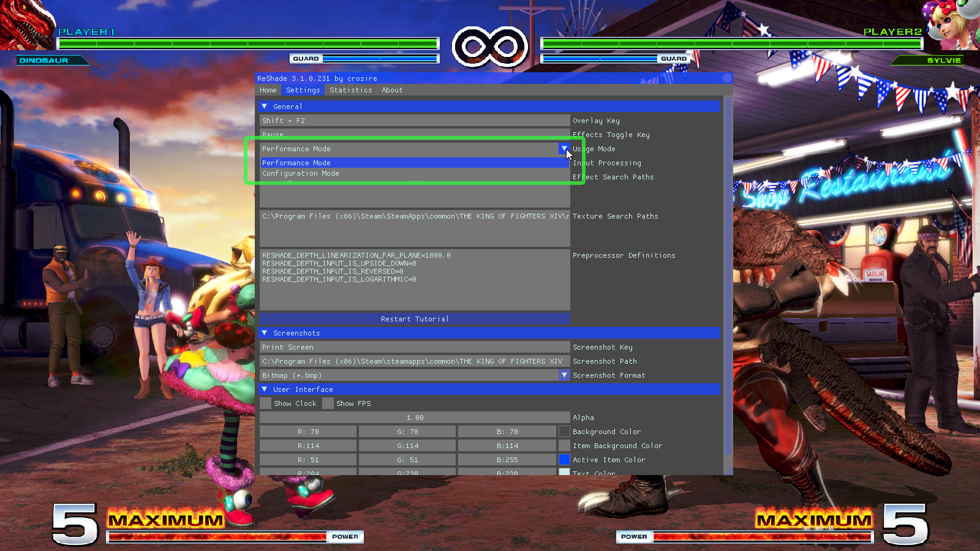The width and height of the screenshot is (980, 551).
Task: Click the Texture Search Paths field
Action: [415, 228]
